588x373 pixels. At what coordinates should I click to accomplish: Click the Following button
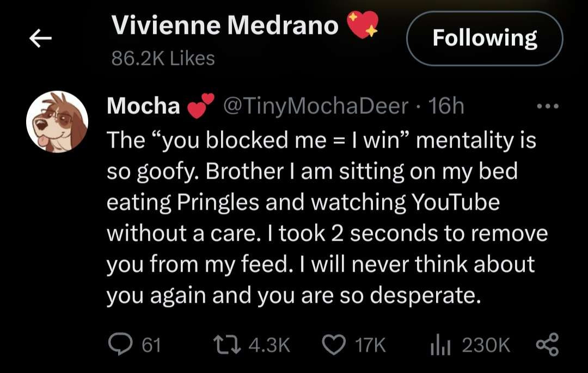point(485,38)
